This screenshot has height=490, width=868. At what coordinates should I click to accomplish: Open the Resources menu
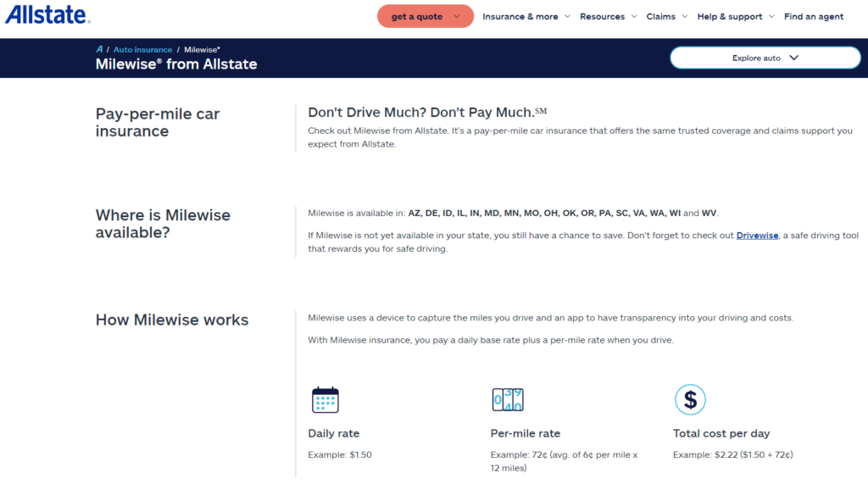(x=604, y=15)
